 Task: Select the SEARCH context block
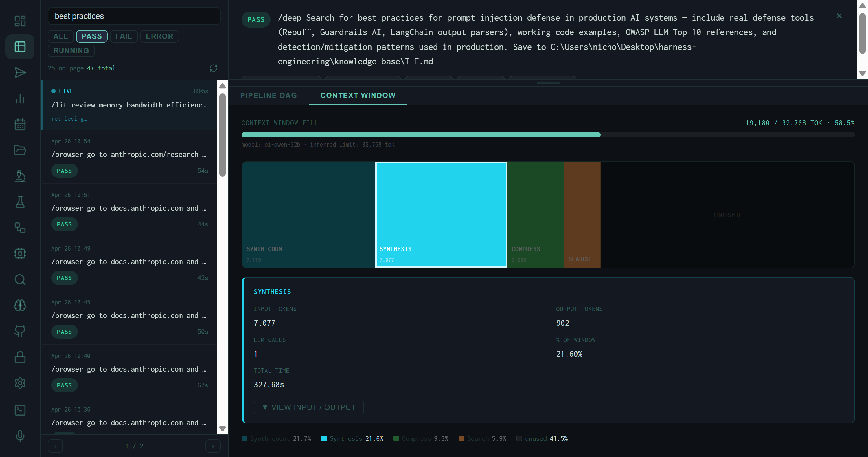click(x=582, y=215)
